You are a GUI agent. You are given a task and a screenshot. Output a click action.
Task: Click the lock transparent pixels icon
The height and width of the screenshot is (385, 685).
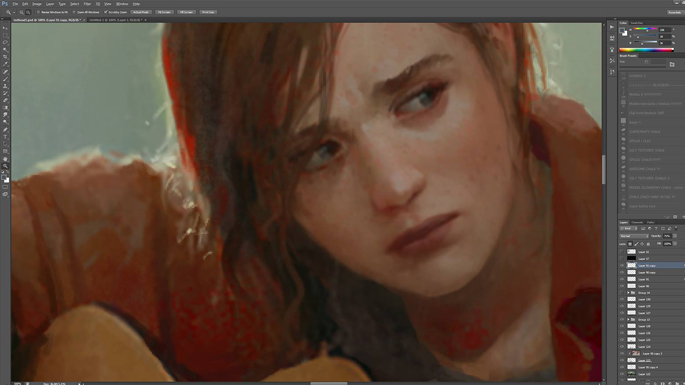[x=630, y=244]
